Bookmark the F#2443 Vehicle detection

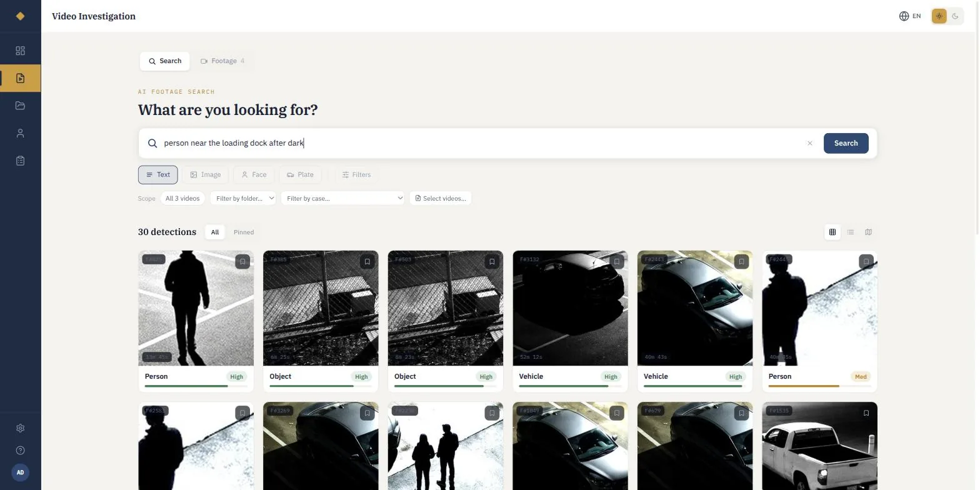741,262
